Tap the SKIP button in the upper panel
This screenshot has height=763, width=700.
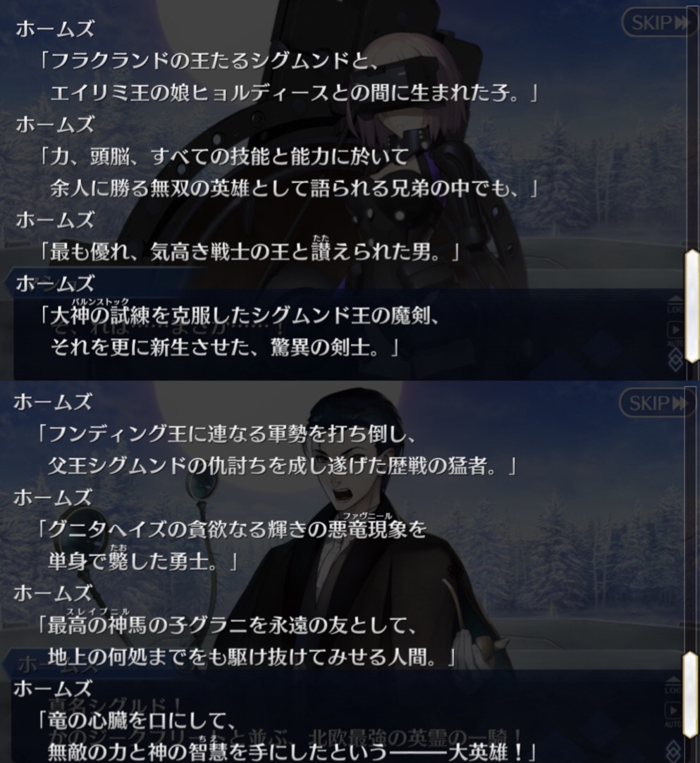pyautogui.click(x=660, y=23)
